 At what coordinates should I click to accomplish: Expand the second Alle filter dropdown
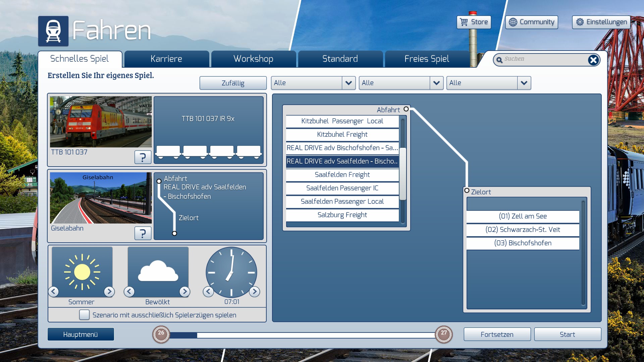(x=436, y=83)
